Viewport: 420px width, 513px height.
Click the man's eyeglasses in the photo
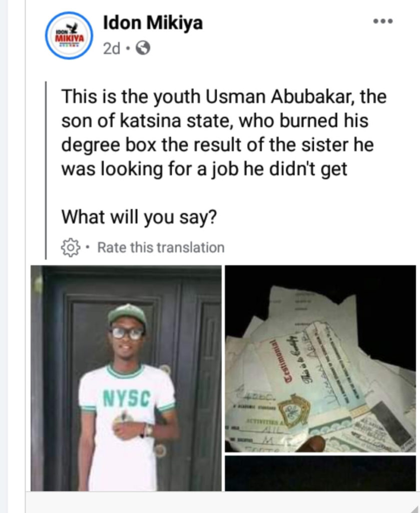(x=127, y=333)
